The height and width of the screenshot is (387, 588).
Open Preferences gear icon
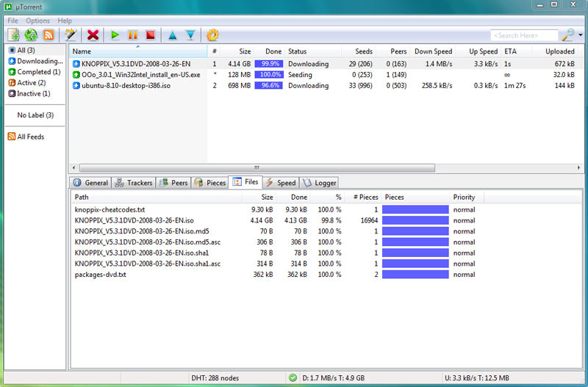point(212,35)
